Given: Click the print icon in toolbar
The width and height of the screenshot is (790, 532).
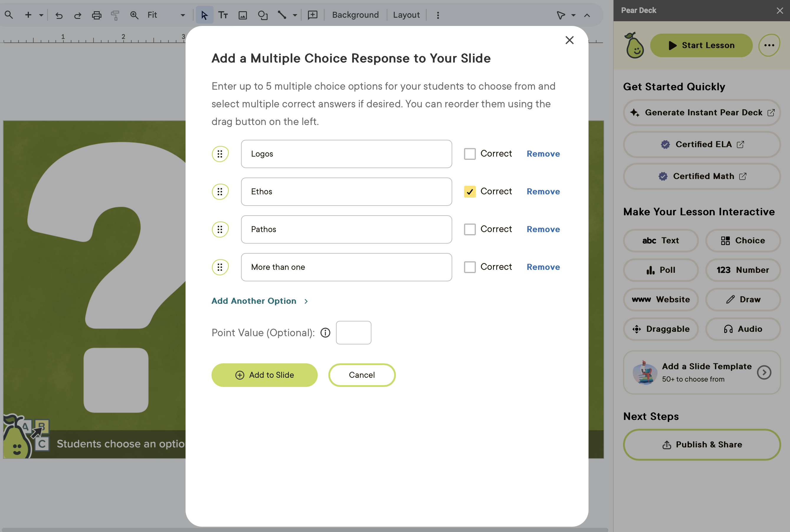Looking at the screenshot, I should click(x=97, y=15).
